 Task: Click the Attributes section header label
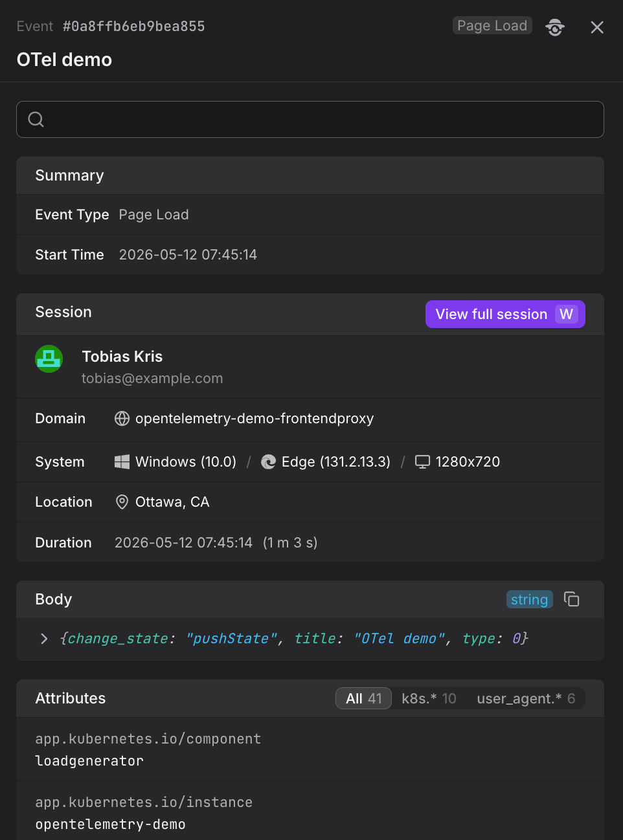(71, 698)
